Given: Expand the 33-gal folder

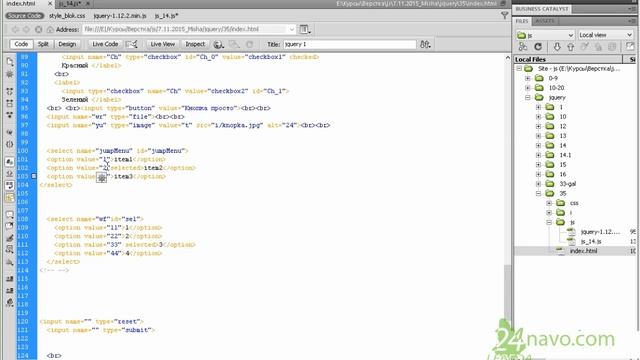Looking at the screenshot, I should tap(538, 184).
